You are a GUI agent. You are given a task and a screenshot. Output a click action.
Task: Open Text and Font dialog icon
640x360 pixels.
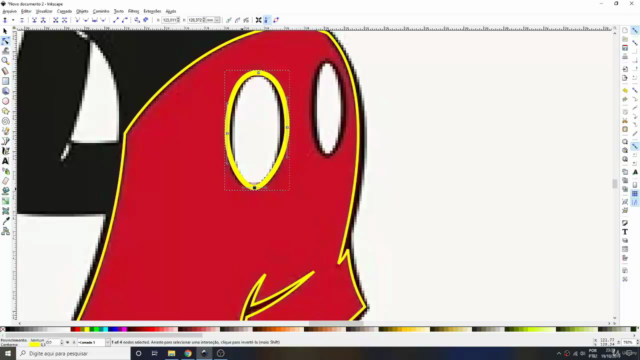coord(625,232)
